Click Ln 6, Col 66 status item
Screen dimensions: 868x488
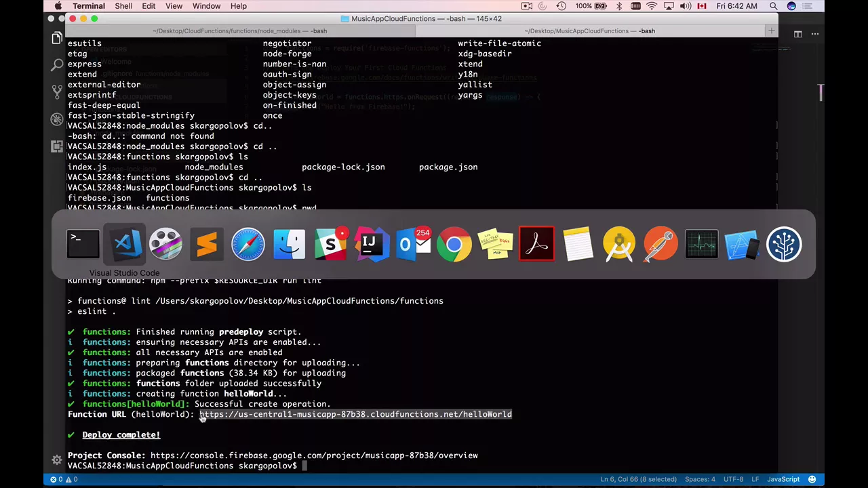[x=637, y=479]
